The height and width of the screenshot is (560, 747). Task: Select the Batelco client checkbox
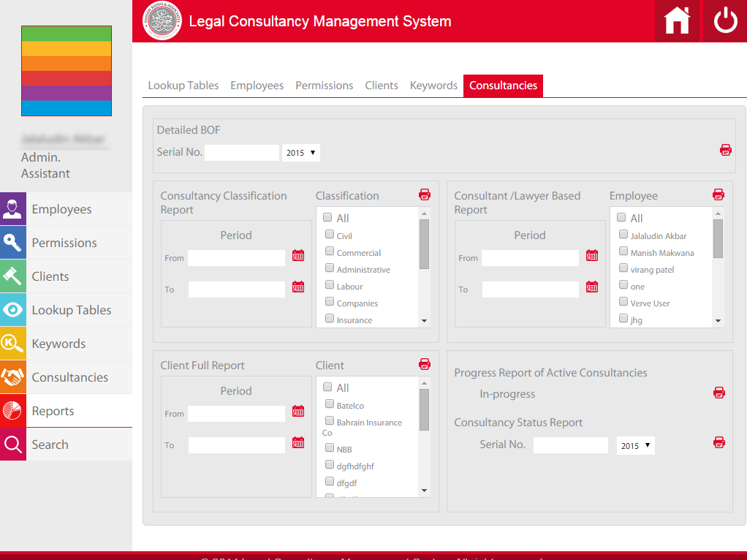(x=330, y=404)
